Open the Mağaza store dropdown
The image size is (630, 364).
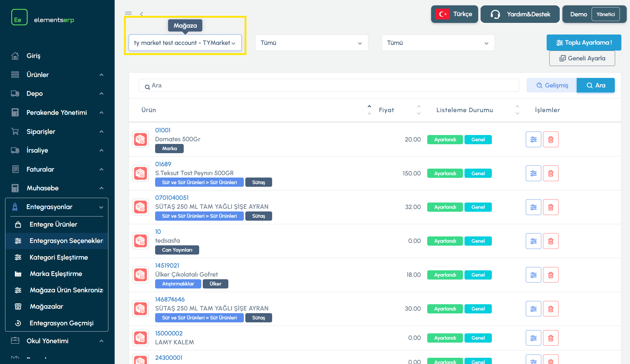[x=185, y=43]
